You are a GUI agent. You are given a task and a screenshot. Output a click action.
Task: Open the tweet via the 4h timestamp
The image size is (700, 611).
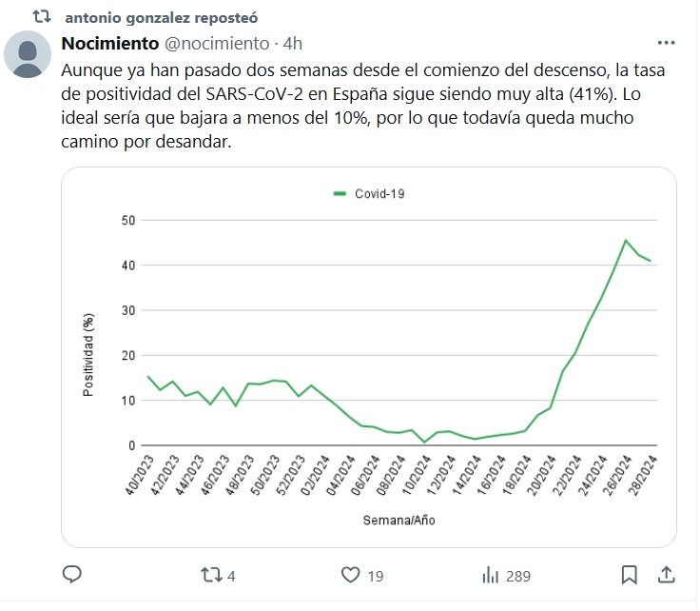click(x=293, y=44)
